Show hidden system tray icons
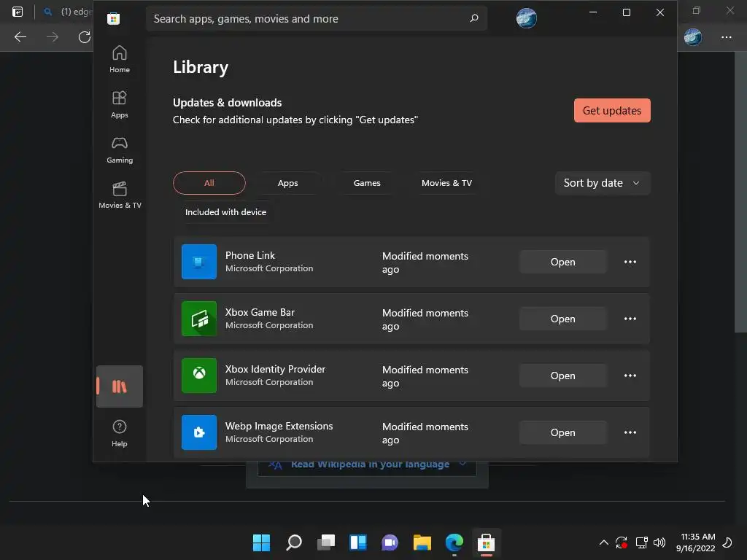This screenshot has height=560, width=747. point(603,542)
